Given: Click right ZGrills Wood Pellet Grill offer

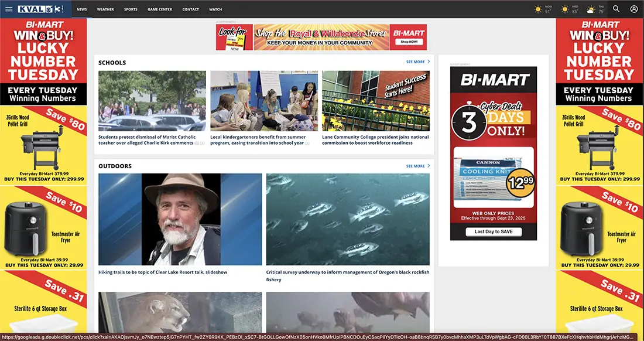Looking at the screenshot, I should pos(600,145).
